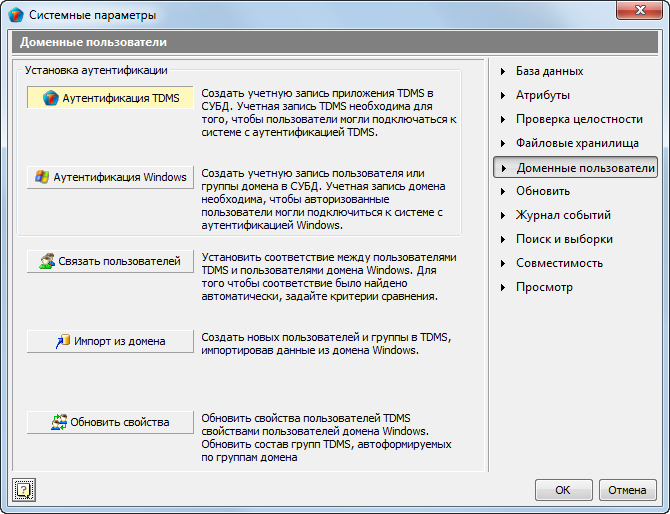This screenshot has width=670, height=514.
Task: Open the Просмотр section
Action: click(x=544, y=287)
